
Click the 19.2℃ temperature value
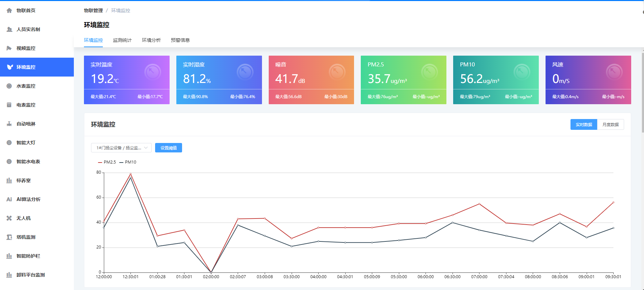[105, 79]
